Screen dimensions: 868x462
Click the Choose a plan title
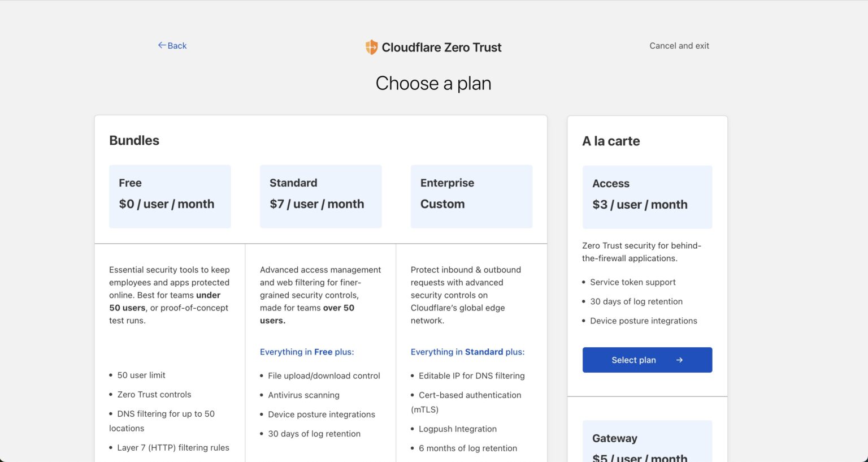(433, 83)
